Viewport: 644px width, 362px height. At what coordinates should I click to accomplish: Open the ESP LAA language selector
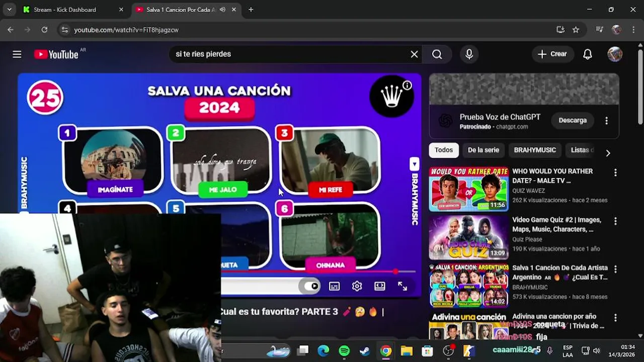point(568,351)
